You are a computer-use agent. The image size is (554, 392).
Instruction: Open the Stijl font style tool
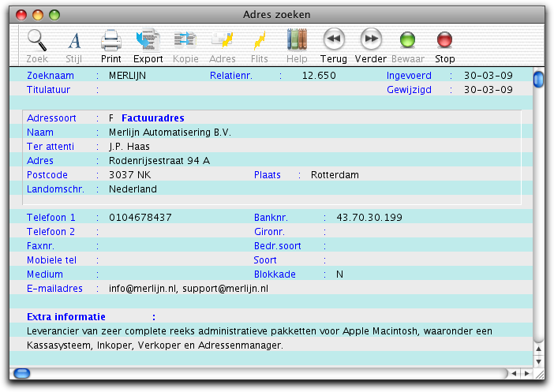pyautogui.click(x=74, y=40)
